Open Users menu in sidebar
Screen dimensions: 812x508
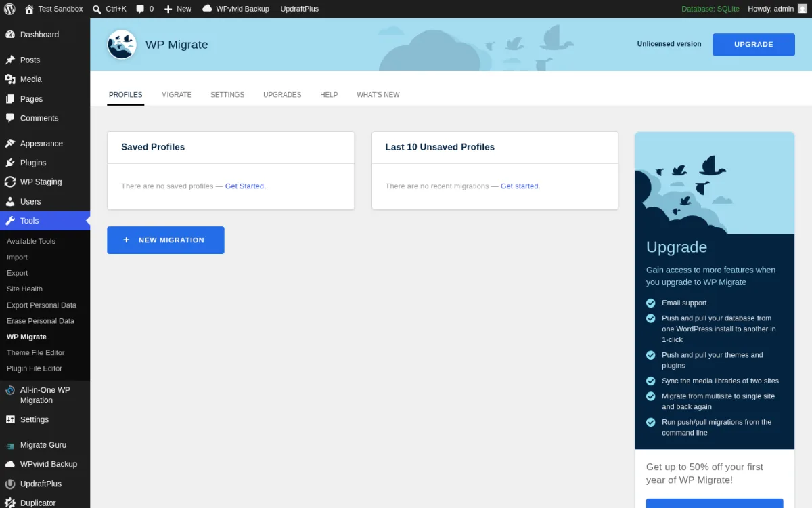pos(45,202)
